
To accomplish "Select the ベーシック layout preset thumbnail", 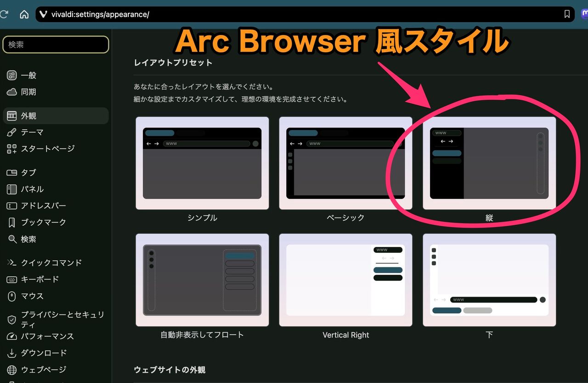I will pos(345,163).
